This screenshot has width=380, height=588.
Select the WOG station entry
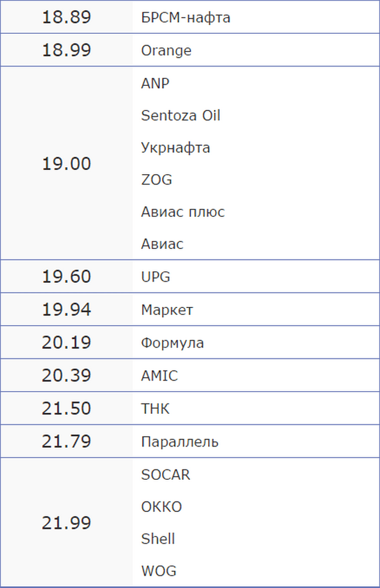(x=158, y=571)
